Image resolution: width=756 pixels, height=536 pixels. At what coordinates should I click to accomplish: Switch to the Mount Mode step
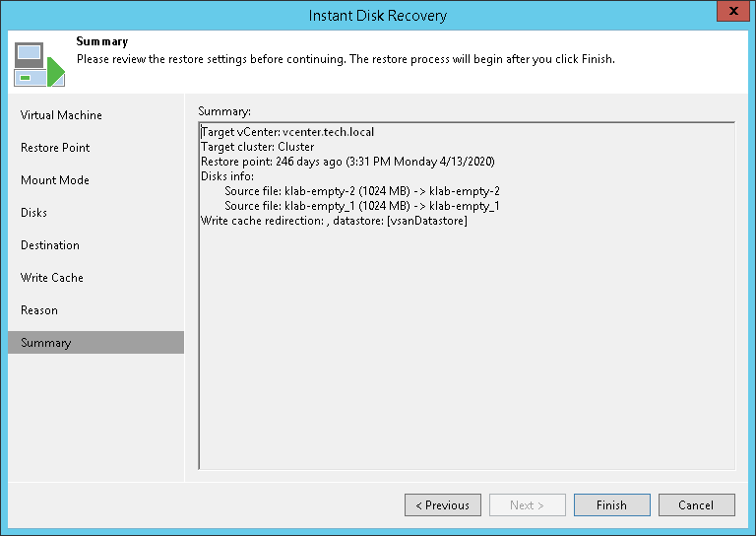[x=55, y=180]
